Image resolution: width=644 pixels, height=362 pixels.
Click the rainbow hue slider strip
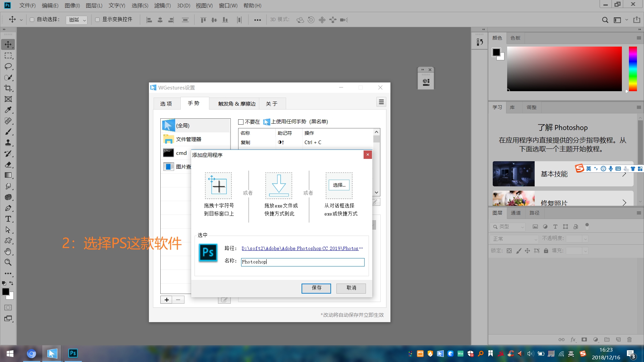tap(633, 69)
